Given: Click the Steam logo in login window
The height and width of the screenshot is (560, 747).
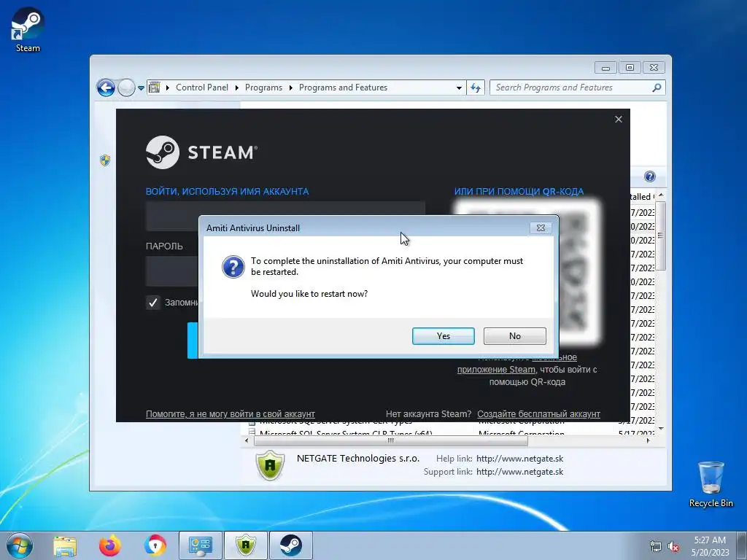Looking at the screenshot, I should tap(201, 152).
